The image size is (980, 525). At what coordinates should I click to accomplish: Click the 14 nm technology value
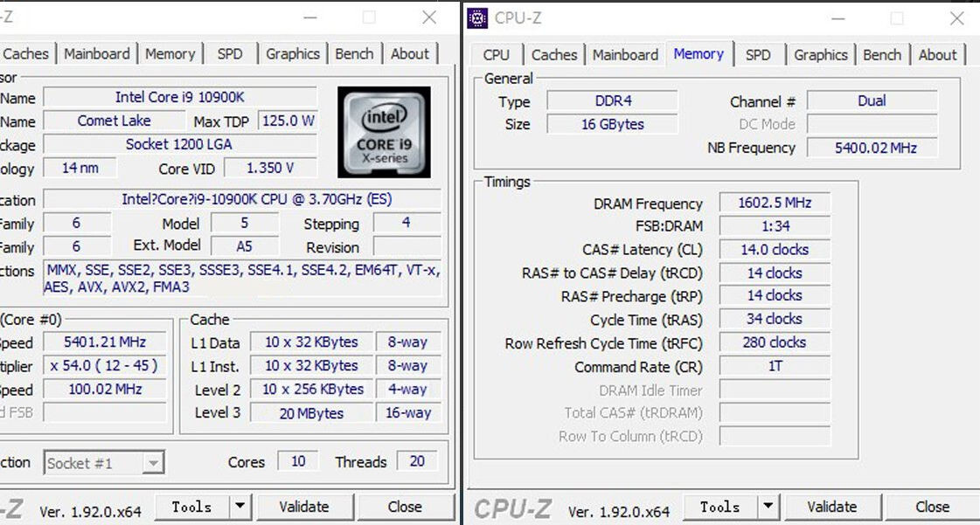(80, 168)
